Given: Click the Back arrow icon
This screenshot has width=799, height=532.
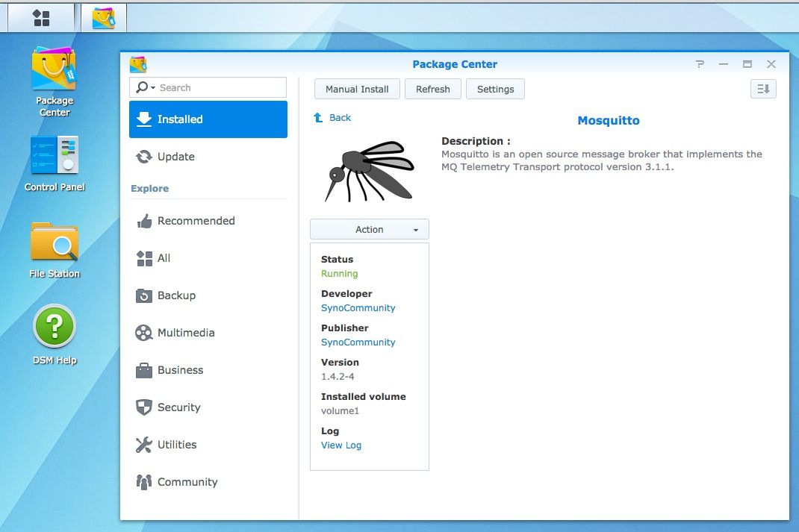Looking at the screenshot, I should [318, 118].
